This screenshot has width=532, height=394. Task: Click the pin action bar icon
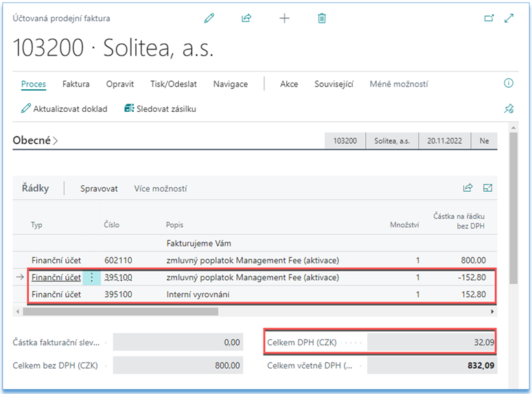click(x=509, y=108)
